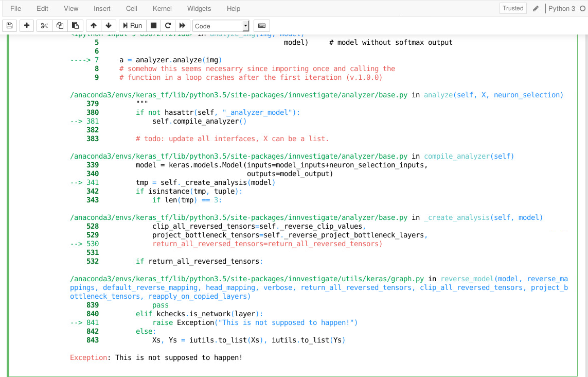Open the cell type Code dropdown
The width and height of the screenshot is (588, 377).
pos(221,26)
